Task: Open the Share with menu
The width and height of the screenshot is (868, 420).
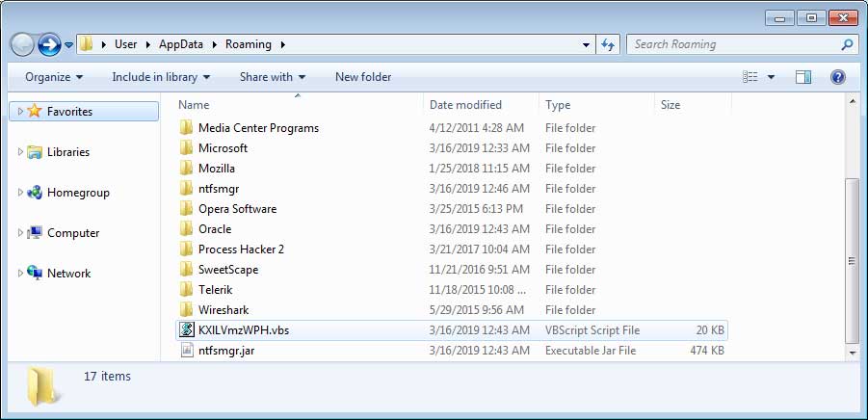Action: tap(273, 77)
